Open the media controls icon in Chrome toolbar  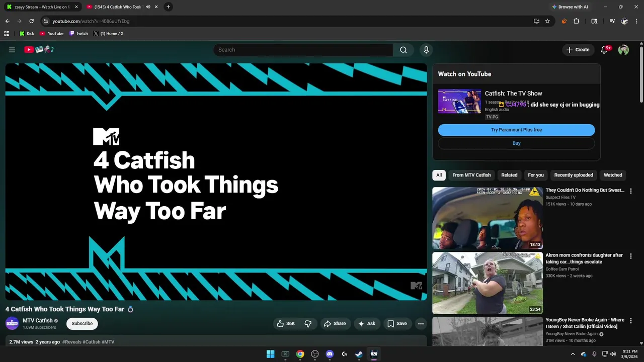click(612, 21)
